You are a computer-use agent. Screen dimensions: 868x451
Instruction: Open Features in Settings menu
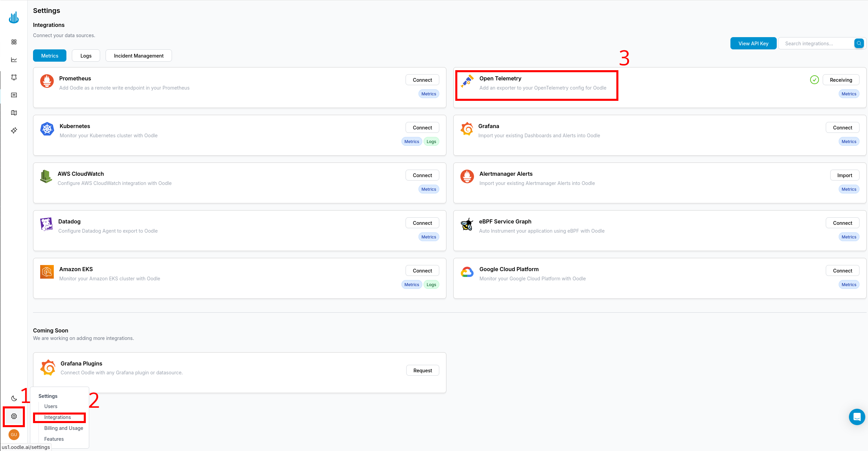pyautogui.click(x=54, y=439)
